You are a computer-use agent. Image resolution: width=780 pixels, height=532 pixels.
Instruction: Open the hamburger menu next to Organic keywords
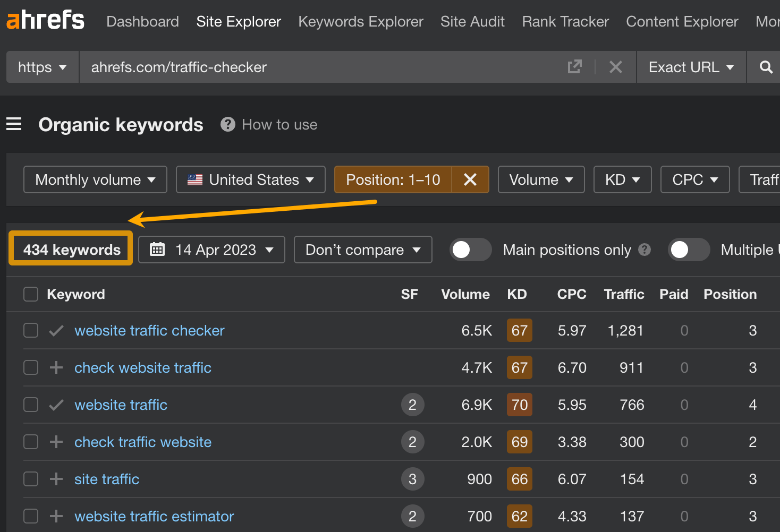(x=14, y=124)
